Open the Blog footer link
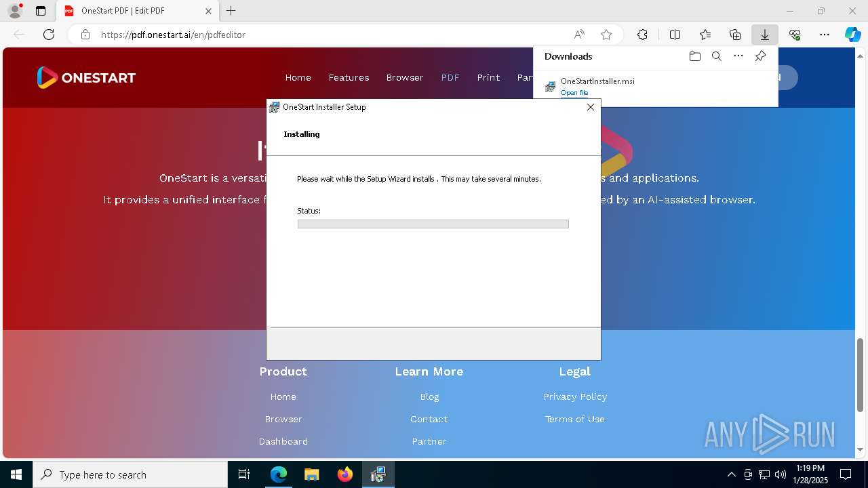Image resolution: width=868 pixels, height=488 pixels. (429, 396)
